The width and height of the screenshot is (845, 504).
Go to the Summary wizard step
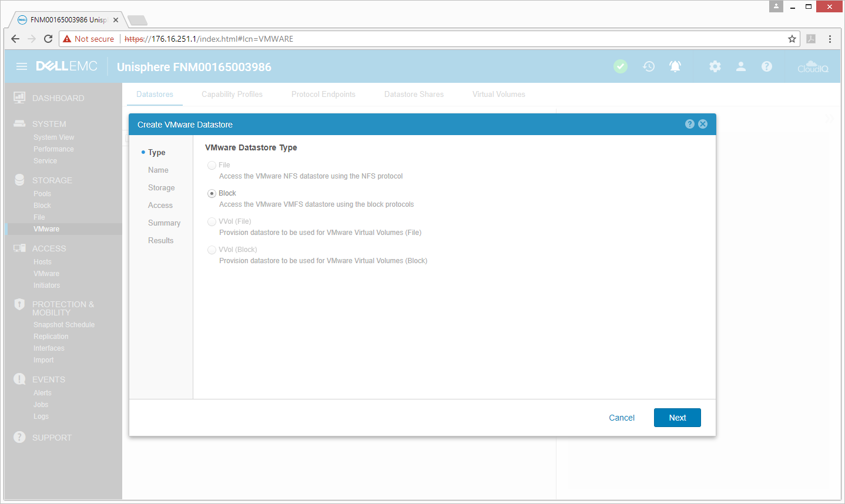click(x=164, y=223)
